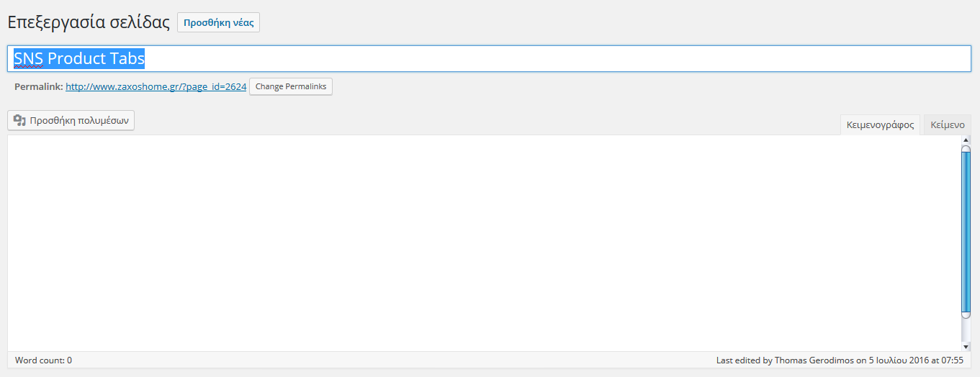Click the bold Permalink: label

38,87
